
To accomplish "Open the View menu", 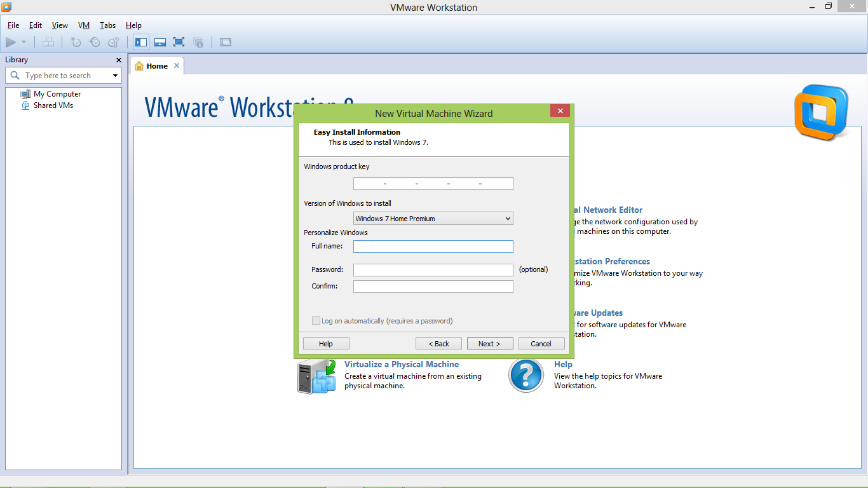I will click(60, 25).
